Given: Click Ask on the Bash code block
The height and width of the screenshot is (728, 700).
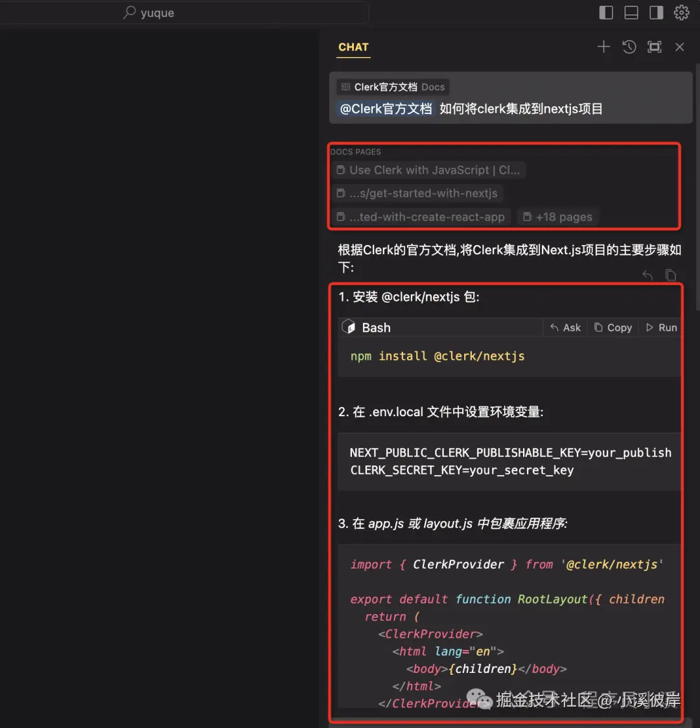Looking at the screenshot, I should tap(565, 327).
